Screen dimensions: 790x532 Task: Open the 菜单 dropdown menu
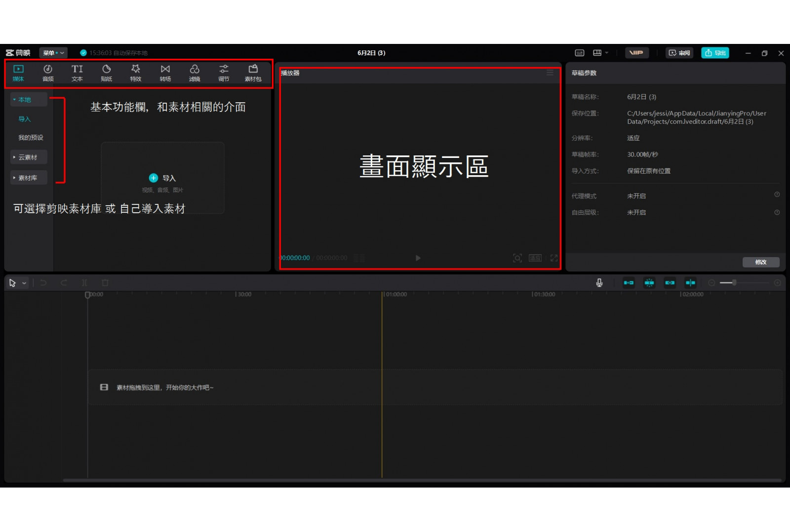click(x=53, y=53)
